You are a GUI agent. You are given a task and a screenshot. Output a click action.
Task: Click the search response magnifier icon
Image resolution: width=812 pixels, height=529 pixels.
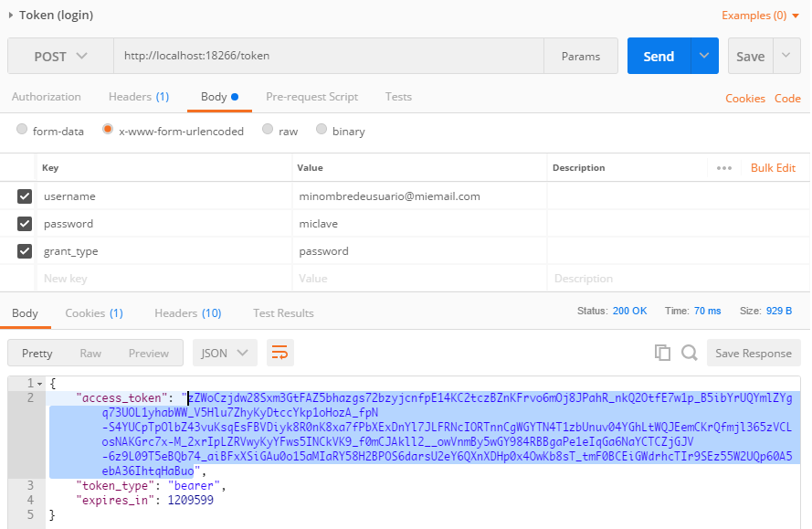(690, 353)
